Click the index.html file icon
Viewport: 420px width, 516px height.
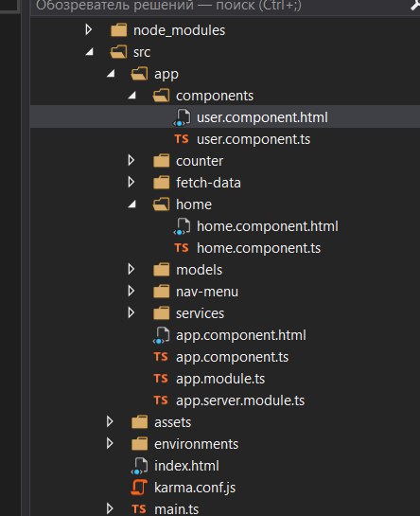[x=139, y=466]
